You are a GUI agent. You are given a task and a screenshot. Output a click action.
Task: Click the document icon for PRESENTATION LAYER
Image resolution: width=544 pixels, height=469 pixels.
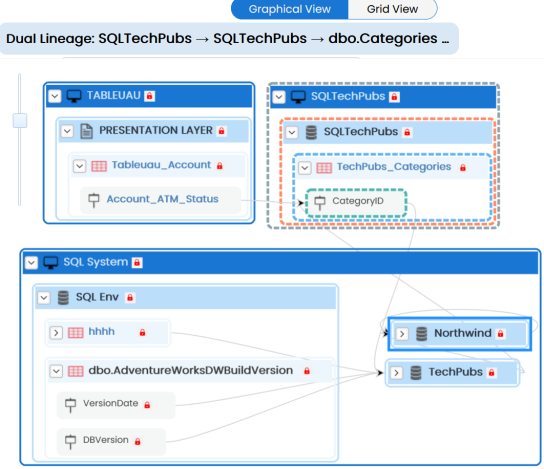coord(86,131)
